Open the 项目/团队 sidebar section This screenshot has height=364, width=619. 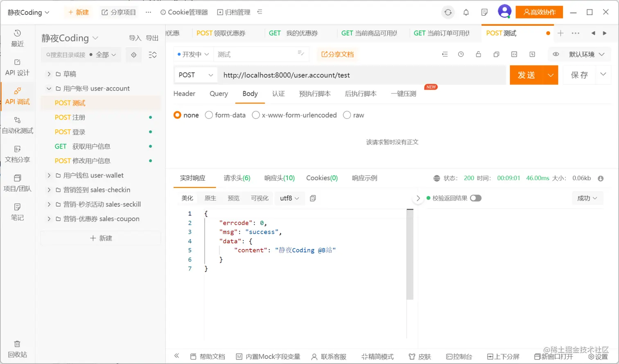(x=17, y=183)
